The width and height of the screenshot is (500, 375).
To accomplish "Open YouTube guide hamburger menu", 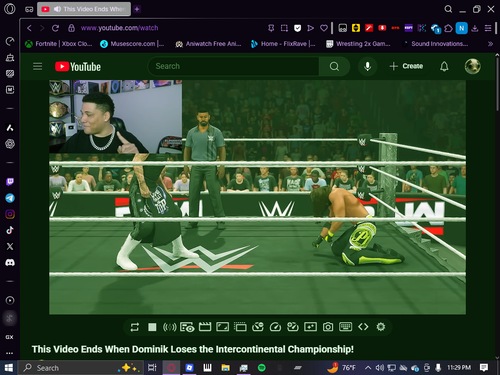I will coord(37,66).
